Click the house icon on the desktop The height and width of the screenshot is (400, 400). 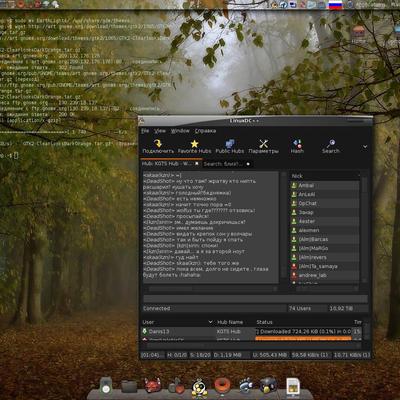359,32
